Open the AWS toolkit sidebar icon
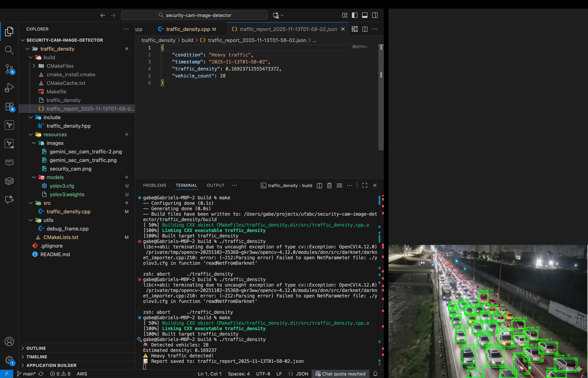The image size is (588, 378). pyautogui.click(x=9, y=162)
